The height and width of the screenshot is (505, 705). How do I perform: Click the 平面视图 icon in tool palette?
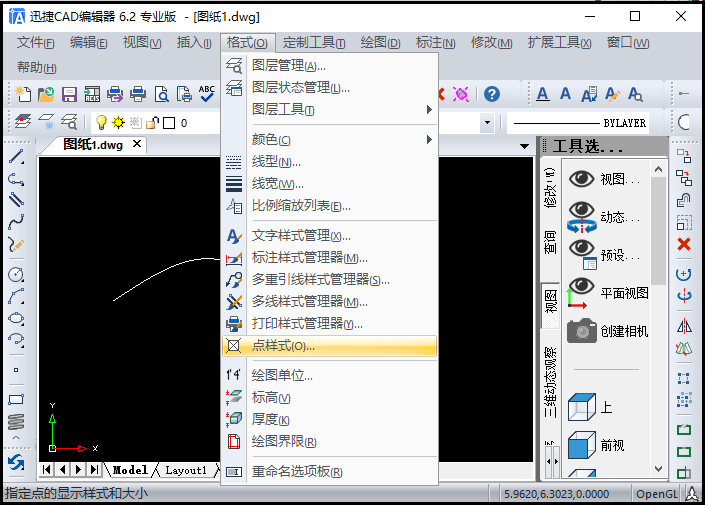coord(580,293)
